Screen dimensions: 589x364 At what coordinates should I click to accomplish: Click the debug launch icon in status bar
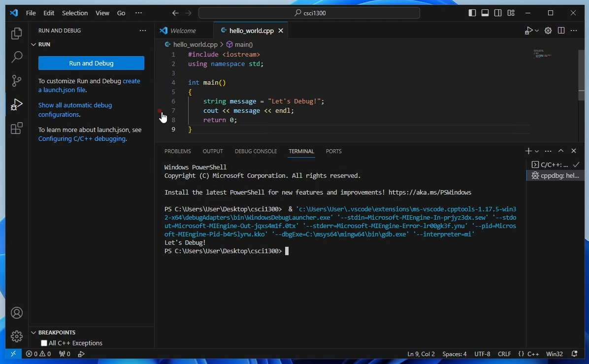click(81, 354)
